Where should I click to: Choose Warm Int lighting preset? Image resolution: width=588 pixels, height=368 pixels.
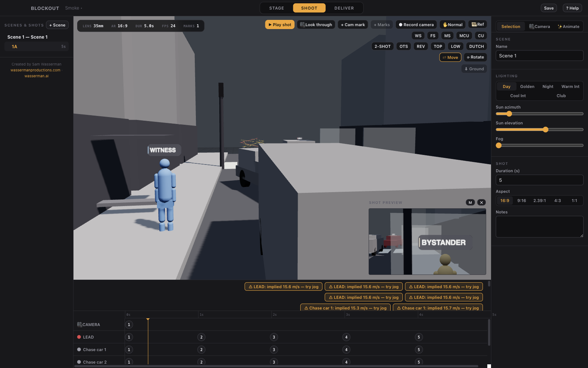(570, 86)
